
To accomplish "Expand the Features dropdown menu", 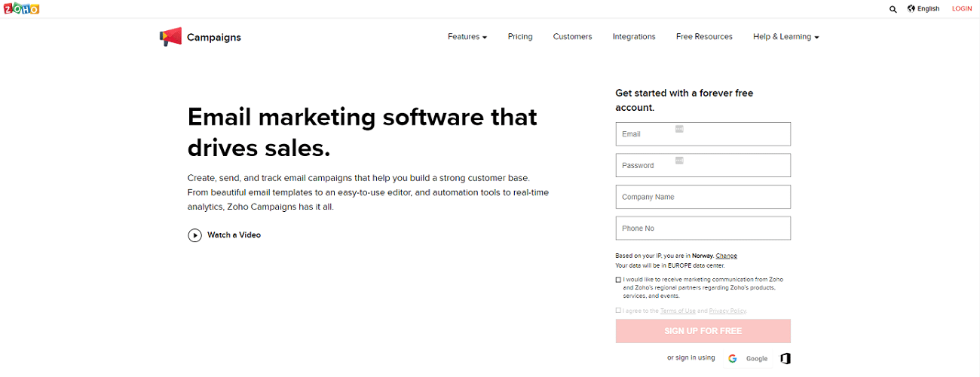I will 467,36.
